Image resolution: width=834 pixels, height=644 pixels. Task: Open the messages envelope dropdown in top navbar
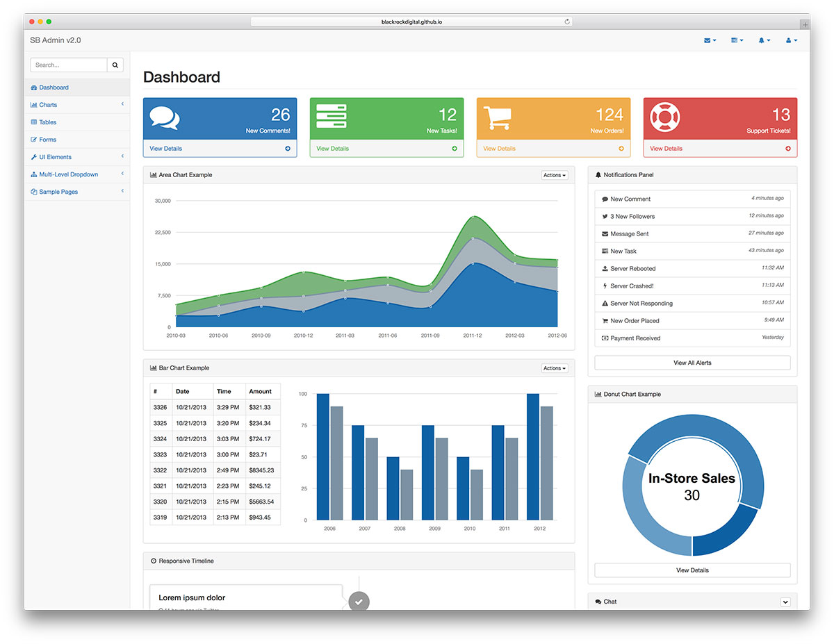click(x=709, y=40)
